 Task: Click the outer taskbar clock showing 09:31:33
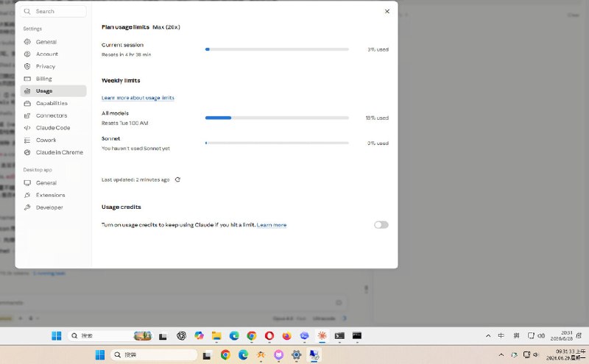point(565,354)
